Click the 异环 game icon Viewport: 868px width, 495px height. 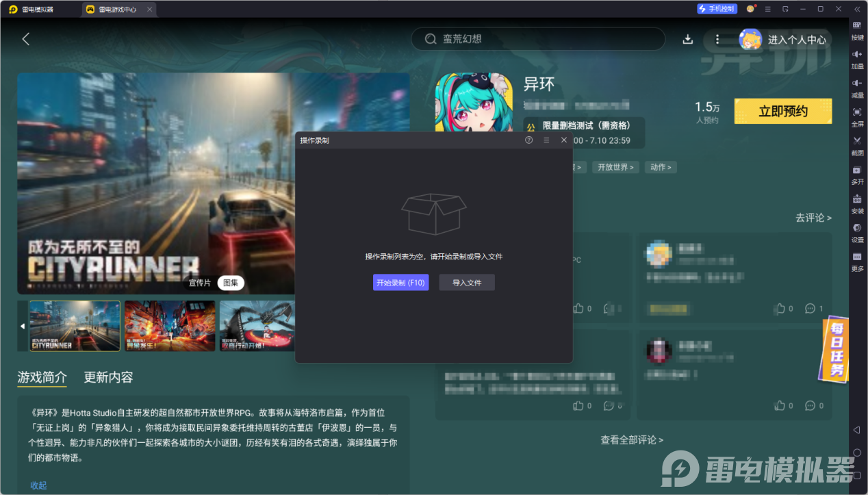(x=474, y=102)
